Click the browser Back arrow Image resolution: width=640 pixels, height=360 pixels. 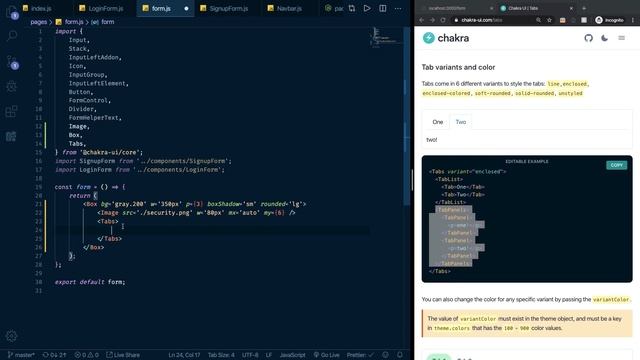[422, 20]
